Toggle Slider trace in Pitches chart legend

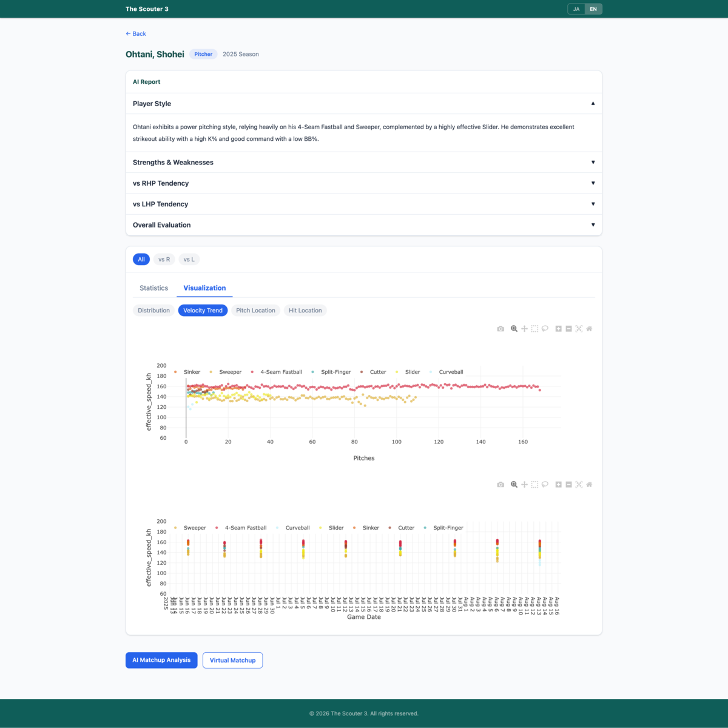tap(408, 372)
